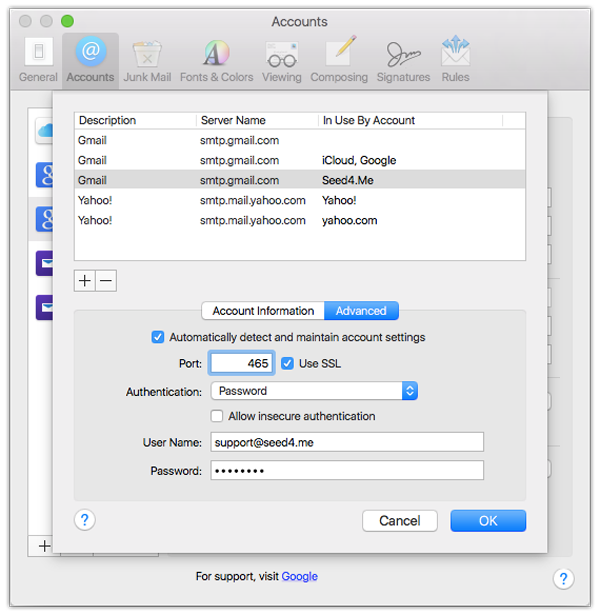
Task: Select the second Google account icon in sidebar
Action: coord(44,219)
